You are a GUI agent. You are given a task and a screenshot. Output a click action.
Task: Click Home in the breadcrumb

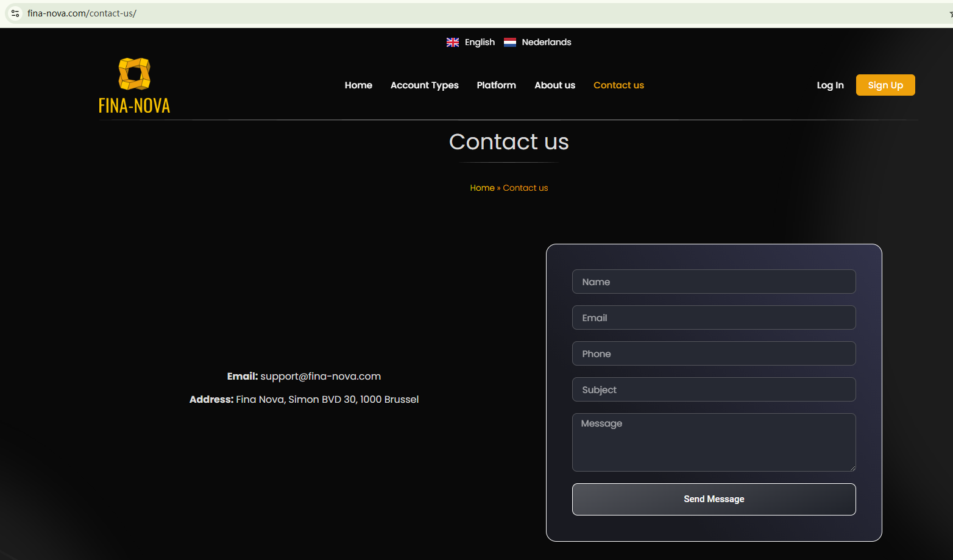tap(483, 188)
